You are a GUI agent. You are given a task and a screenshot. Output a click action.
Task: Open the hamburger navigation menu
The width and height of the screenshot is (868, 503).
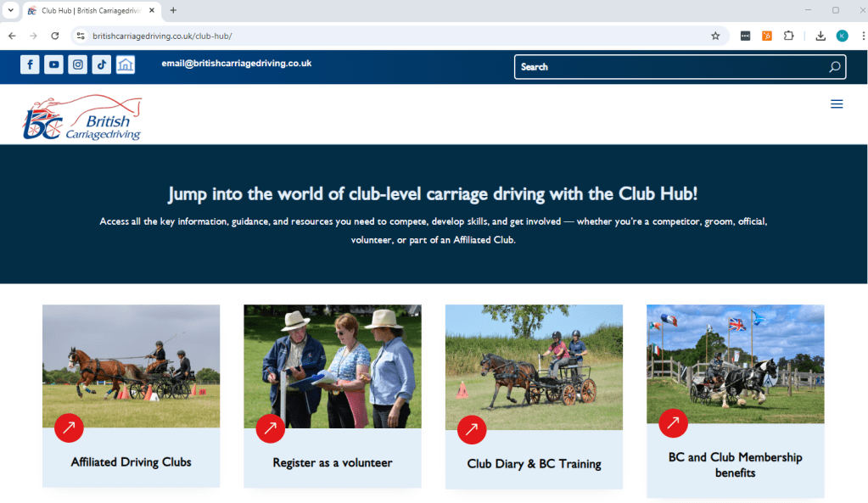[837, 104]
